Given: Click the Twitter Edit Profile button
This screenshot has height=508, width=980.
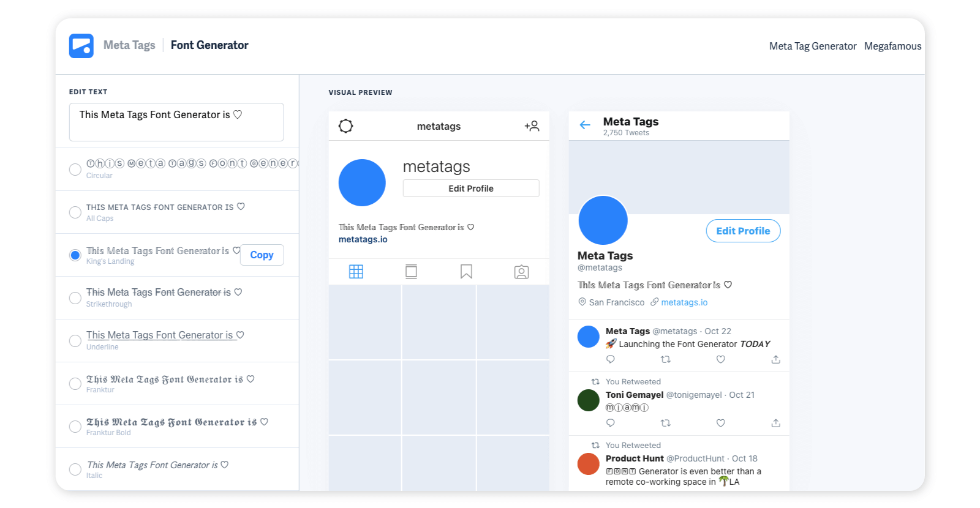Looking at the screenshot, I should (743, 231).
